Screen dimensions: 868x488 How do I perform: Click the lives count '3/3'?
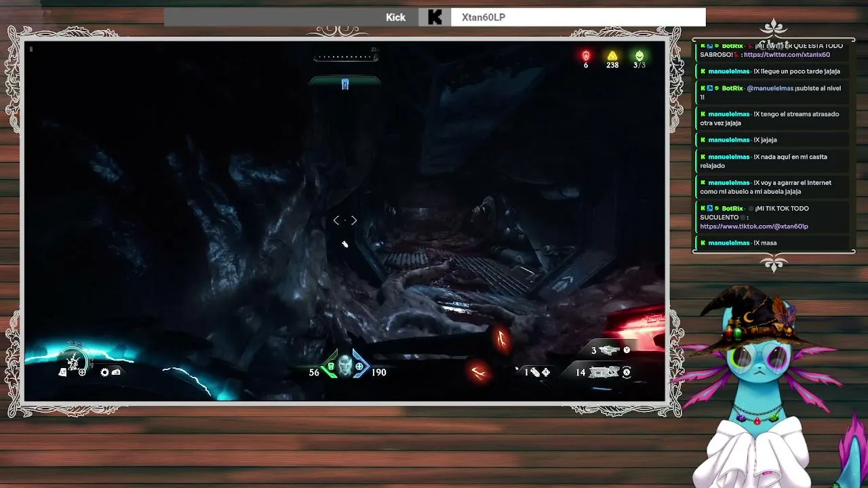639,65
